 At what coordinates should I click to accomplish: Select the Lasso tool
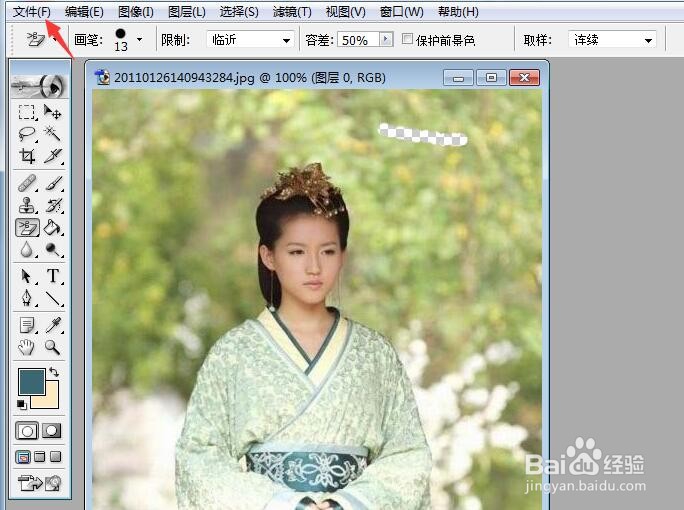click(27, 133)
